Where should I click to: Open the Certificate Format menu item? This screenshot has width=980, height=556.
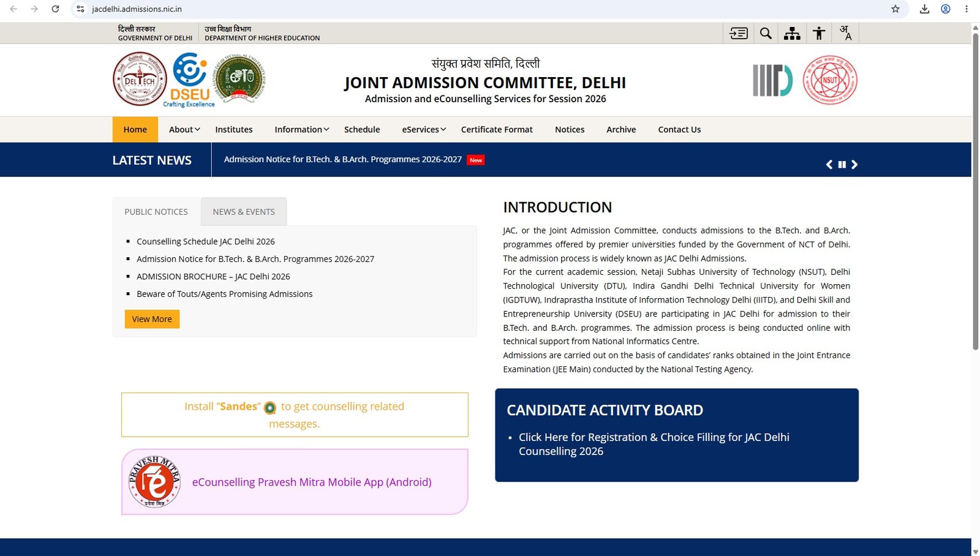point(497,129)
